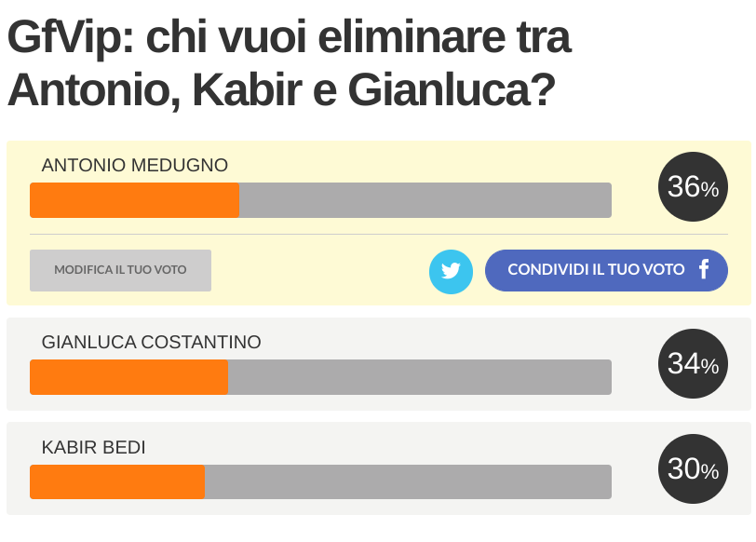Image resolution: width=756 pixels, height=542 pixels.
Task: Click Modifica il tuo voto button
Action: [x=120, y=270]
